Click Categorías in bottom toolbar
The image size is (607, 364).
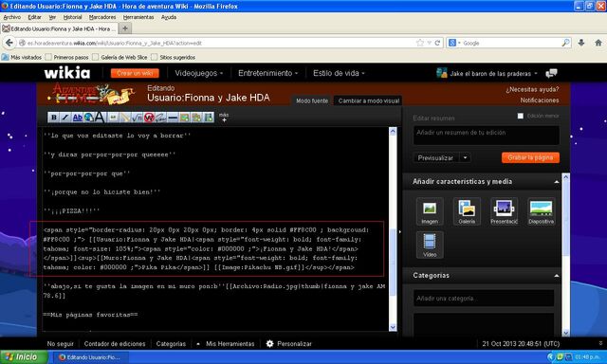(x=171, y=343)
